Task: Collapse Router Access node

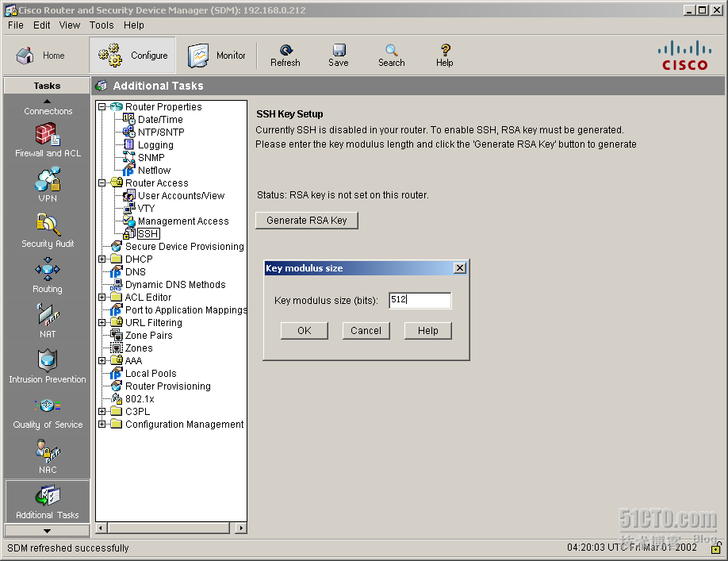Action: (102, 183)
